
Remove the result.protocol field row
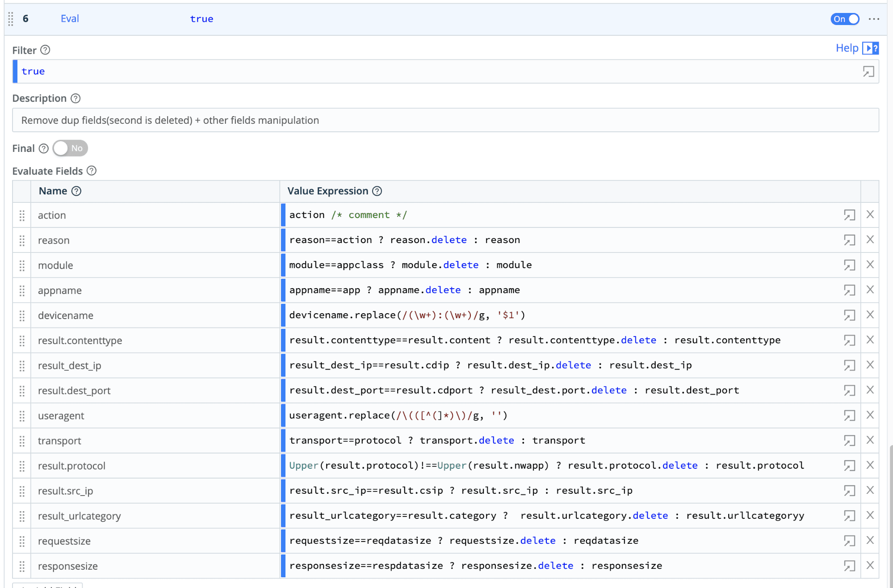click(x=870, y=465)
